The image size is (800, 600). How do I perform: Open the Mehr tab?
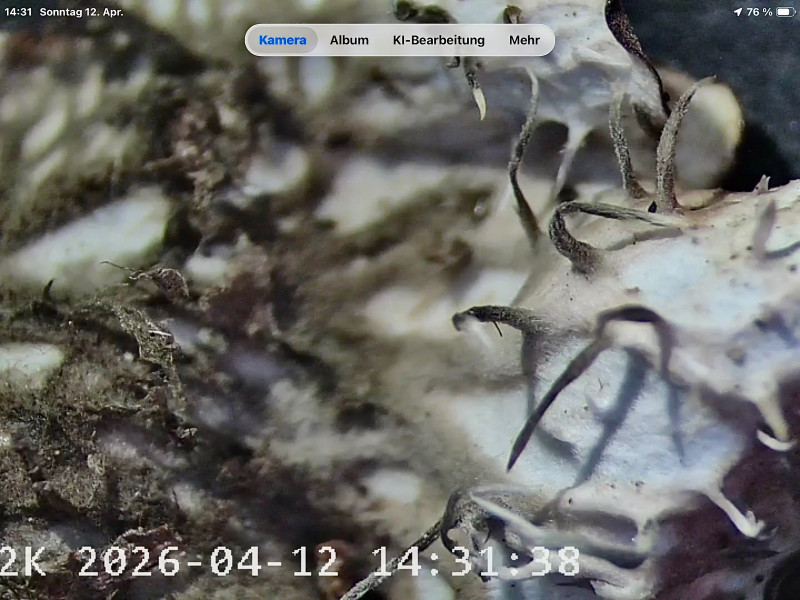pyautogui.click(x=524, y=40)
